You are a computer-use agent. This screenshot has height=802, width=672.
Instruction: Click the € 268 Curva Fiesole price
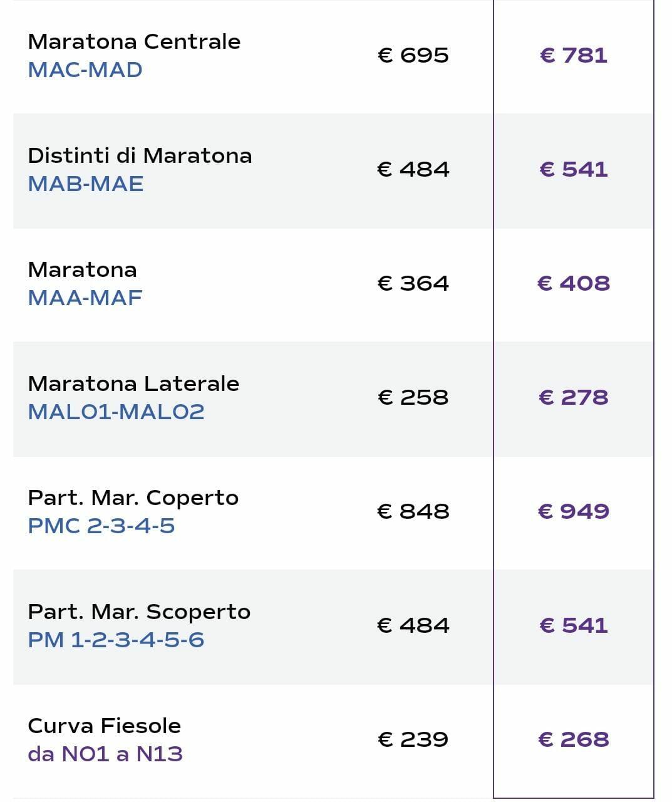[x=574, y=739]
